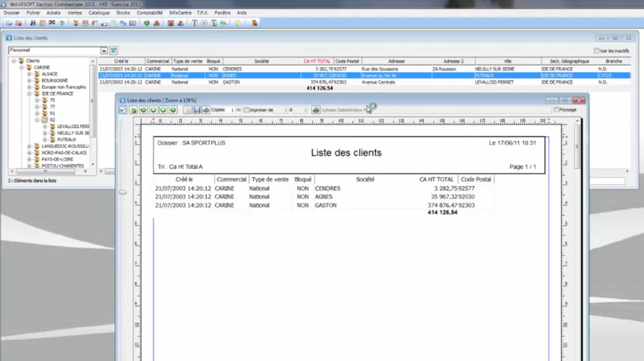Expand the 75 tree node

pos(37,100)
